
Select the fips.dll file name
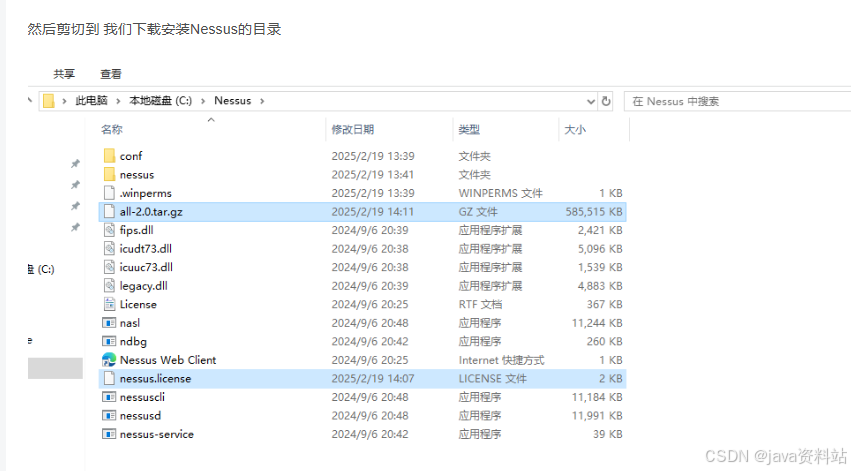pos(136,230)
